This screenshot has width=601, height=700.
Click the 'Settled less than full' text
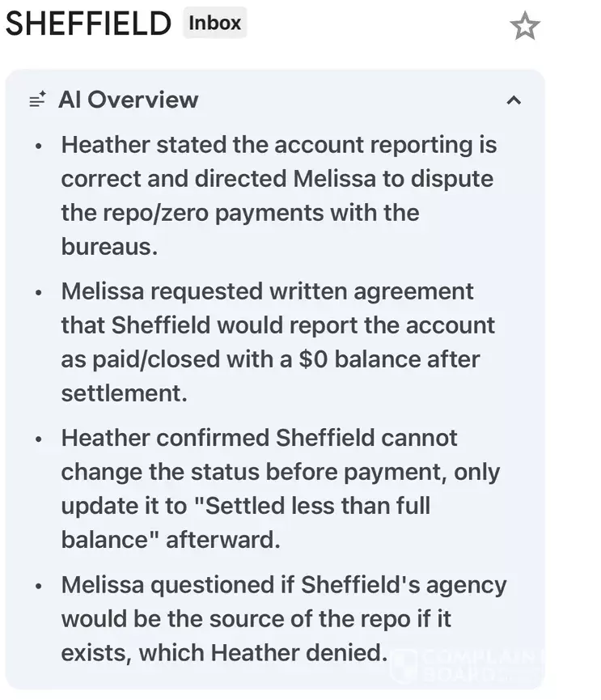(317, 506)
